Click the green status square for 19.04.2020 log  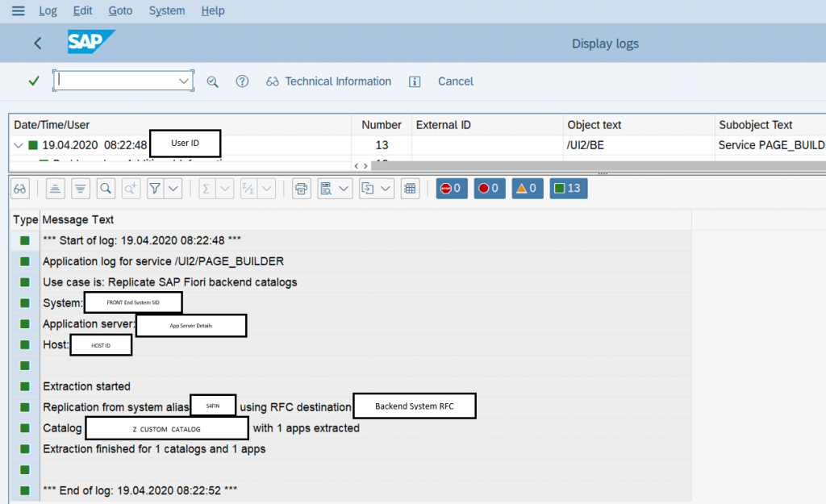pos(32,145)
